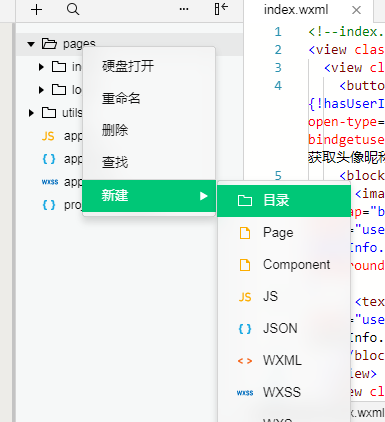Image resolution: width=385 pixels, height=422 pixels.
Task: Close the index.wxml tab
Action: click(x=356, y=10)
